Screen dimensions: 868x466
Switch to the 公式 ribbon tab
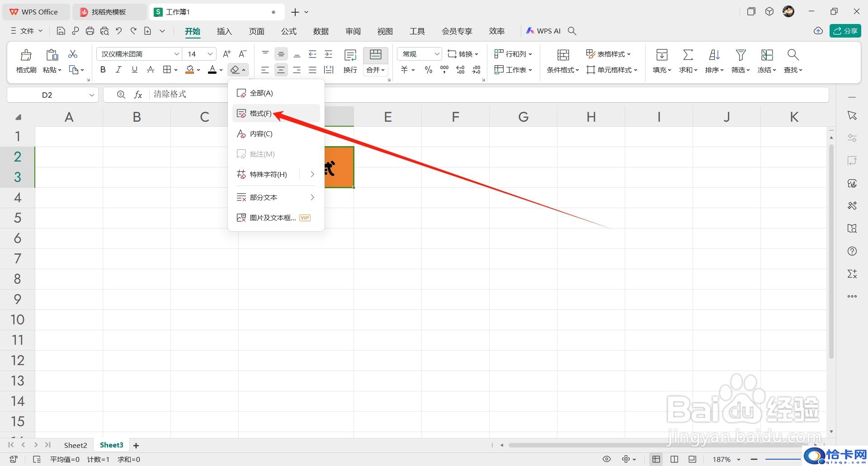click(288, 31)
